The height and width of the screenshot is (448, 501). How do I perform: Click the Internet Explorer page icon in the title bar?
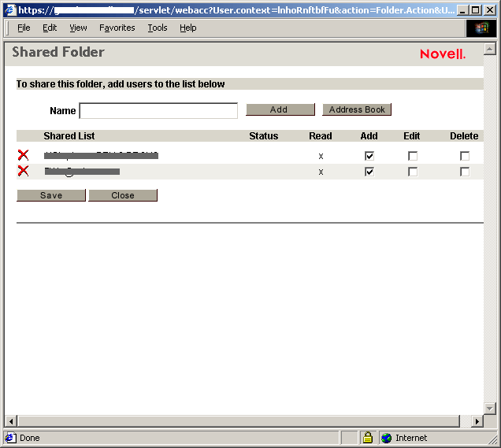(x=10, y=10)
